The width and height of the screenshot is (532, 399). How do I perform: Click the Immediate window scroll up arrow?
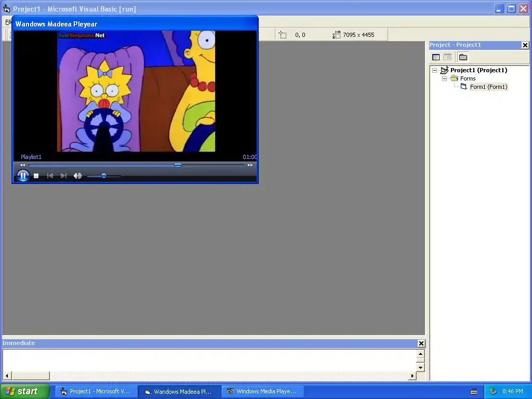420,354
